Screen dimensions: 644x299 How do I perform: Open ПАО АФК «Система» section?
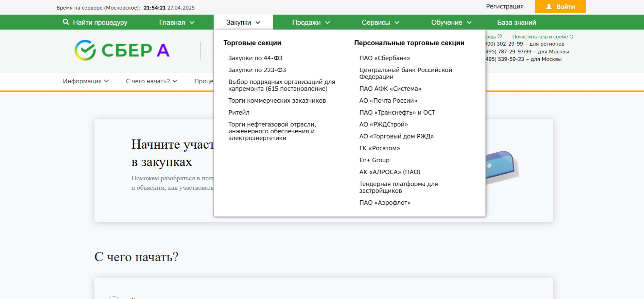coord(390,89)
